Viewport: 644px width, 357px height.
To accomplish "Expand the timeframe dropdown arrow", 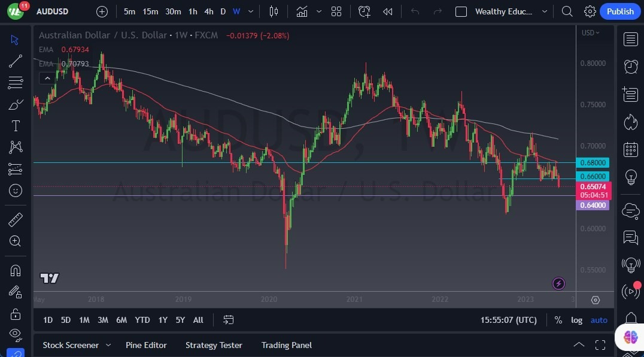I will 250,11.
